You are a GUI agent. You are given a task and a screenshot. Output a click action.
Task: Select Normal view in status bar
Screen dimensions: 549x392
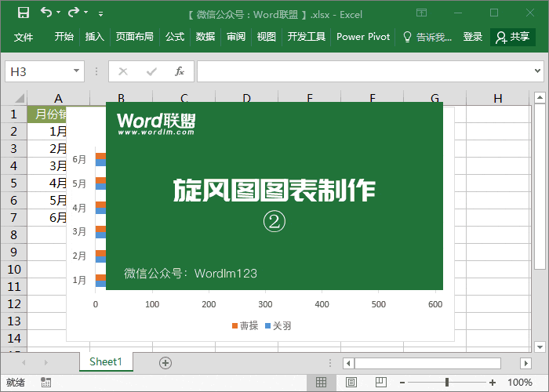(321, 383)
